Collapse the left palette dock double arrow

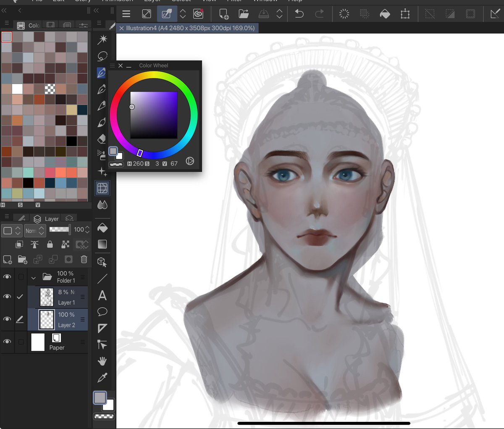tap(4, 11)
